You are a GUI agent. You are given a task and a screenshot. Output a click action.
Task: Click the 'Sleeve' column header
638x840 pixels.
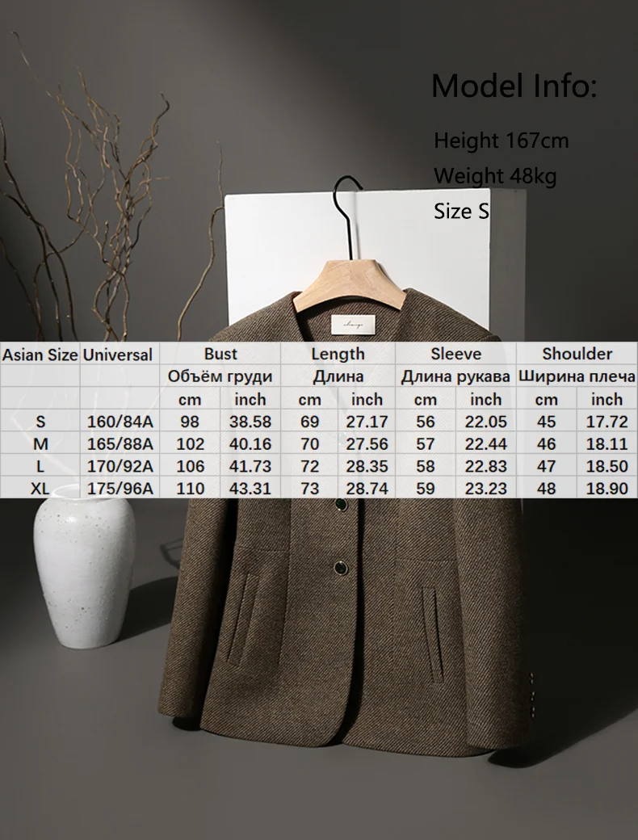(455, 354)
